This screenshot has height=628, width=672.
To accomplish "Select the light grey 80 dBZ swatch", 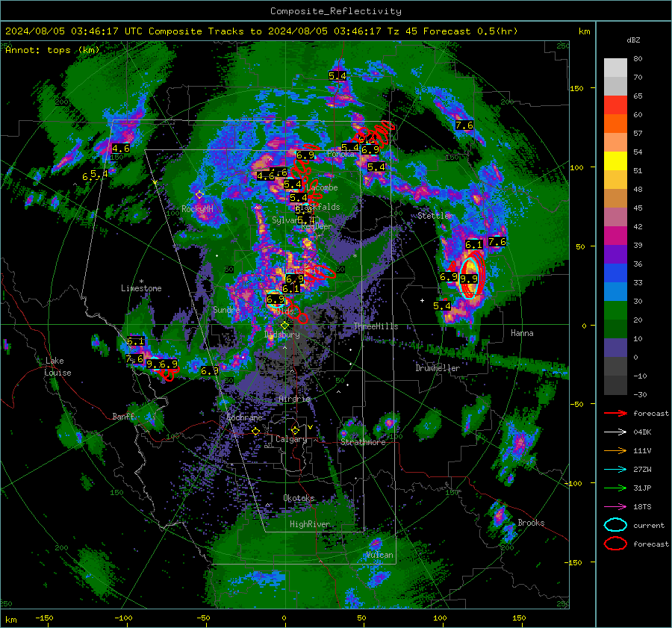I will [x=615, y=67].
